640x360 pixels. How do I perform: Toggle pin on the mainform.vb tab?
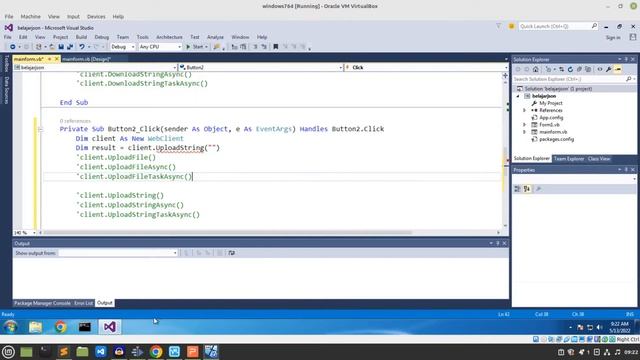point(50,59)
